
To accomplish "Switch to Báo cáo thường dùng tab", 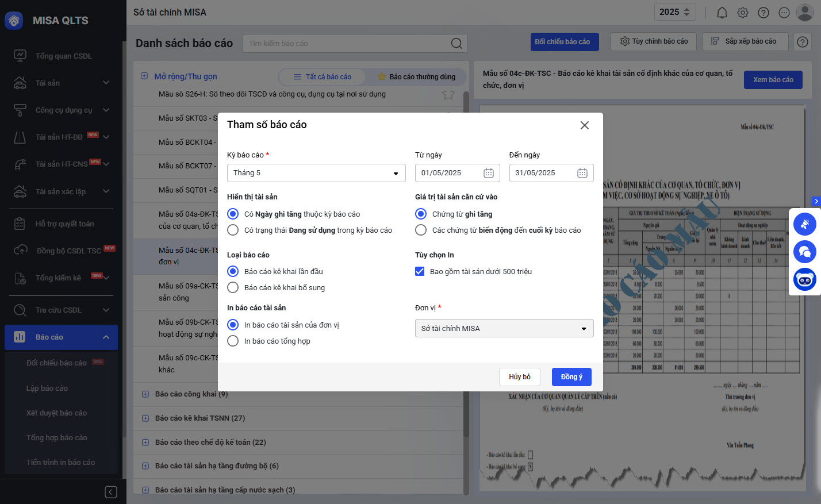I will tap(416, 77).
